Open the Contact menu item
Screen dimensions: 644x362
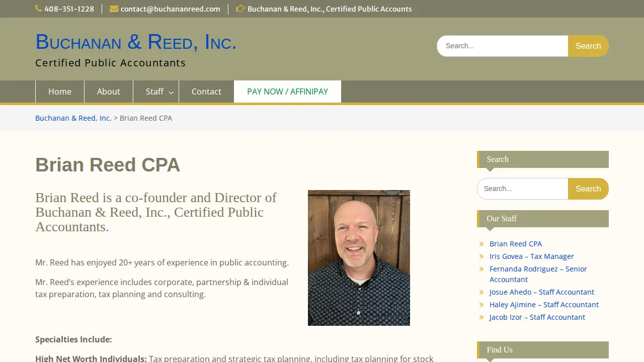206,92
